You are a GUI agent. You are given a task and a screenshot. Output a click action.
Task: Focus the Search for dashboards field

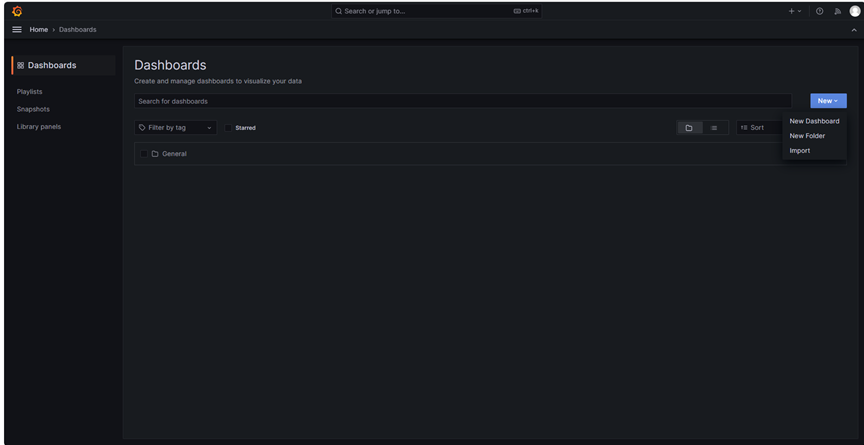coord(463,101)
